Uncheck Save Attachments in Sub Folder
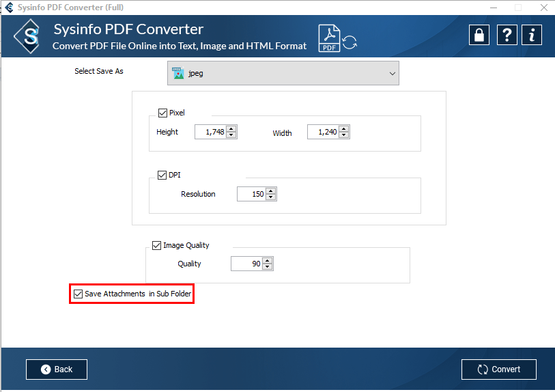This screenshot has width=555, height=392. (79, 294)
